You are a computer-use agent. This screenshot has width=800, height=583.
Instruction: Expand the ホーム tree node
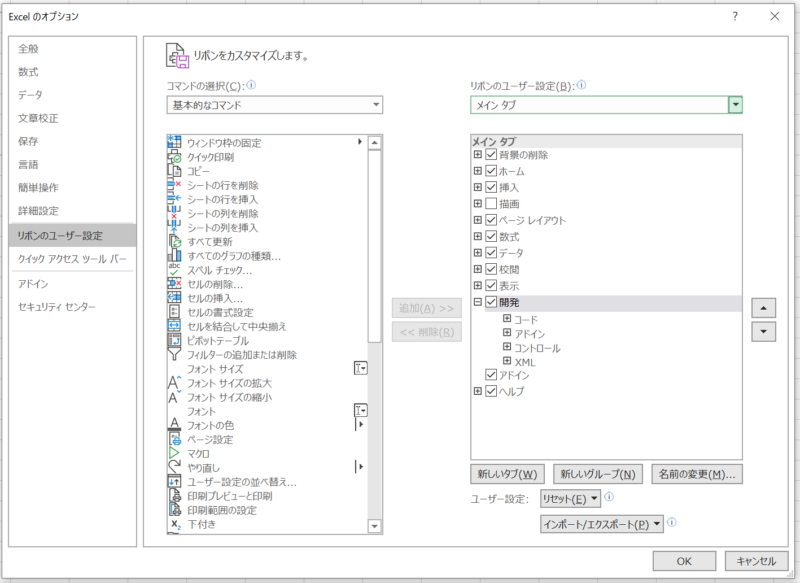point(478,171)
